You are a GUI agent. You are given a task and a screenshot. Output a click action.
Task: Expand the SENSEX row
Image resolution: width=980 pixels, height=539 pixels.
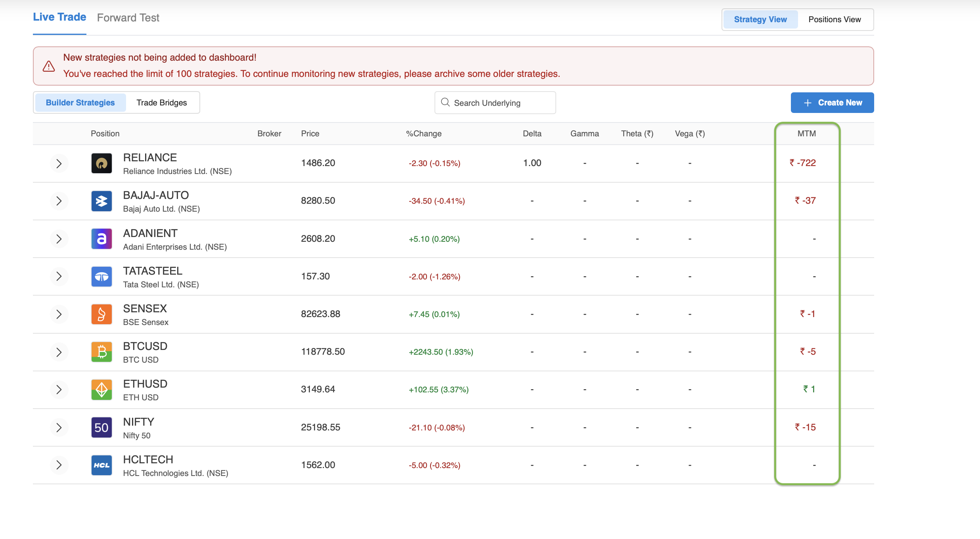click(59, 314)
